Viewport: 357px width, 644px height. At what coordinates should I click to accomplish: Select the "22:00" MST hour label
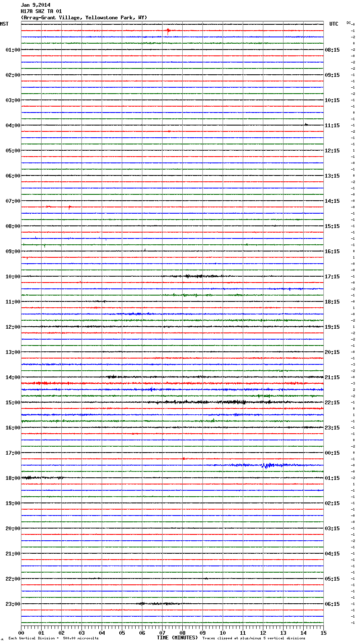[x=13, y=579]
